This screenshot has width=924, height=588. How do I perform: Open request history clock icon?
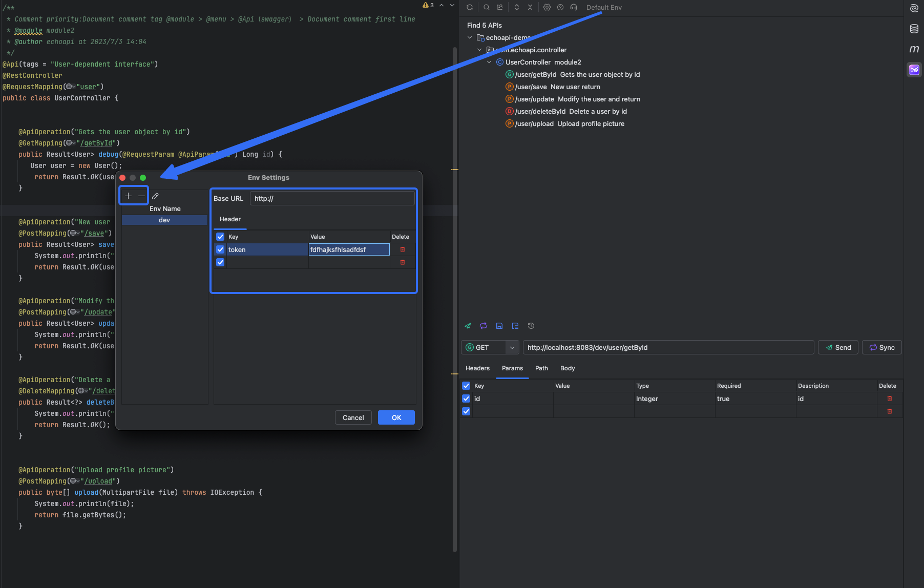(531, 326)
